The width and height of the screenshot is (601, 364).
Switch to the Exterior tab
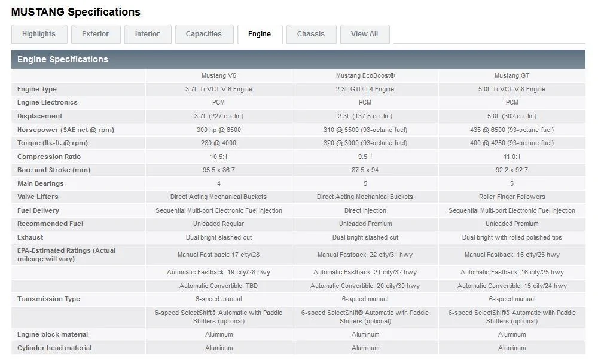(96, 34)
